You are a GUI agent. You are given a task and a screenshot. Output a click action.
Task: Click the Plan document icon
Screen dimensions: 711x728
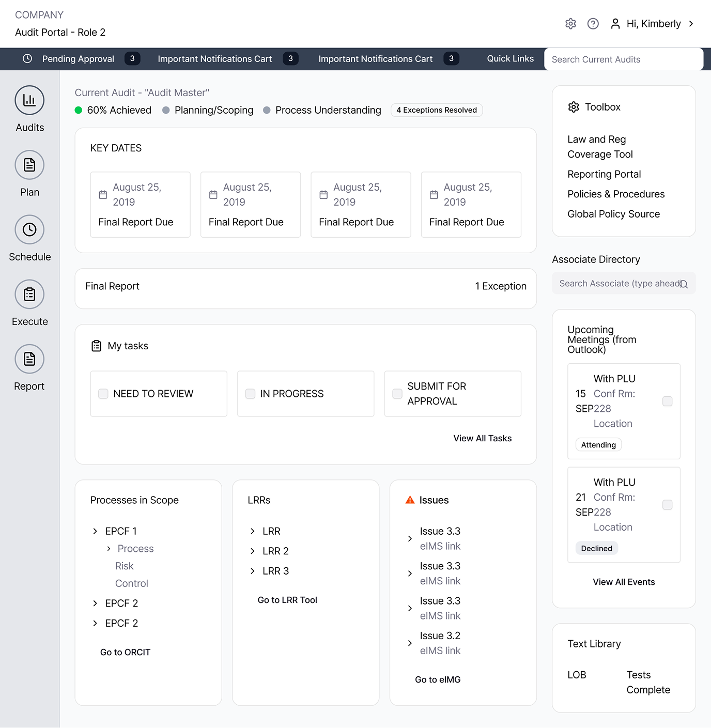[x=29, y=165]
